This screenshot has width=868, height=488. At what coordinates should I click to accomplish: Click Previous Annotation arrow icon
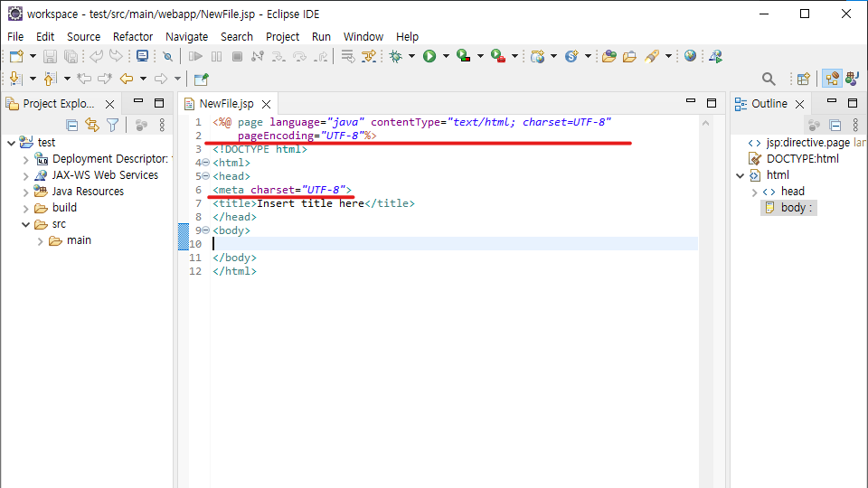tap(50, 80)
